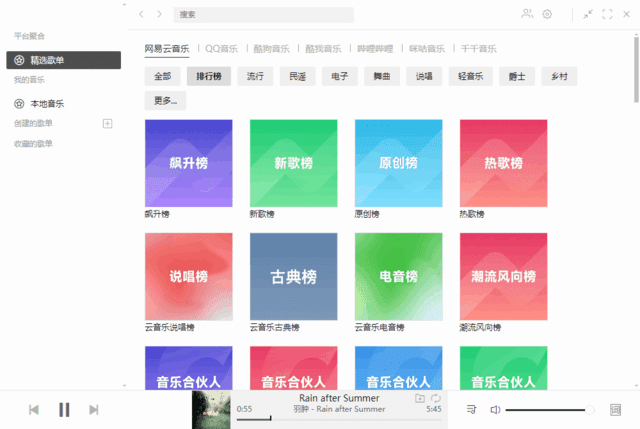Open the user account icon
Image resolution: width=640 pixels, height=429 pixels.
(x=527, y=14)
